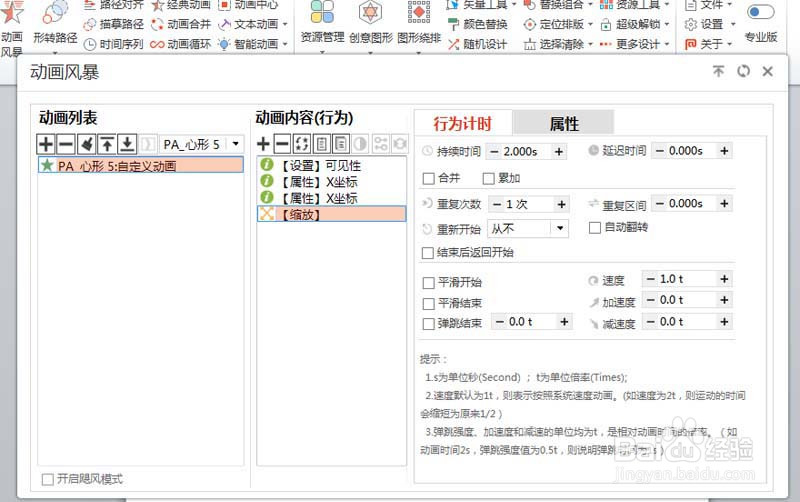Enable the 平滑结束 checkbox

pyautogui.click(x=429, y=304)
